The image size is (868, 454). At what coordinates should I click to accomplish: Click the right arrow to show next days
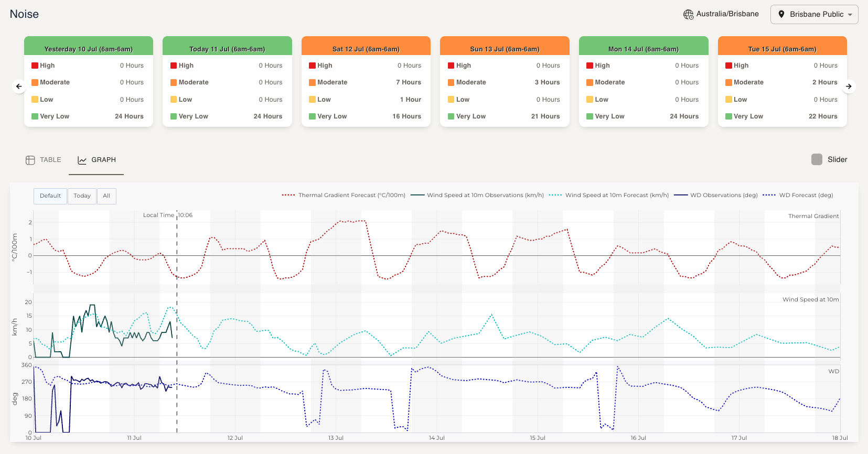[x=849, y=87]
